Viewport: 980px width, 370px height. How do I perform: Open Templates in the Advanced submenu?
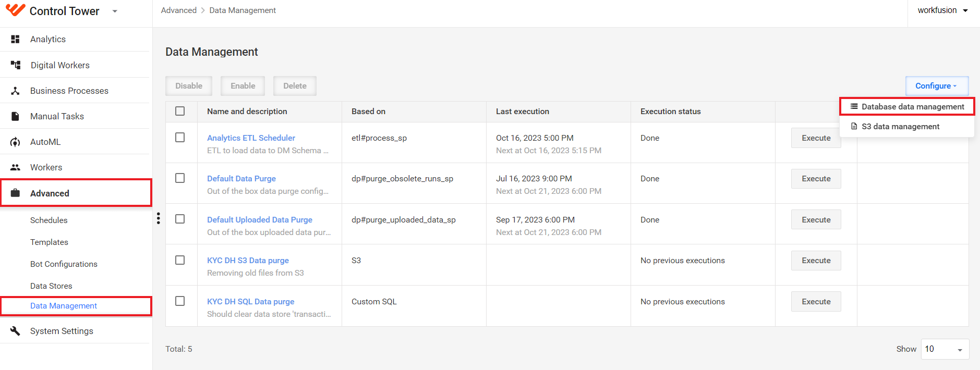49,242
